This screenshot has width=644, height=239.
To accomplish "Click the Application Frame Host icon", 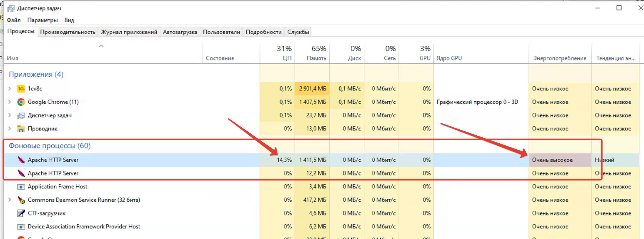I will (21, 187).
